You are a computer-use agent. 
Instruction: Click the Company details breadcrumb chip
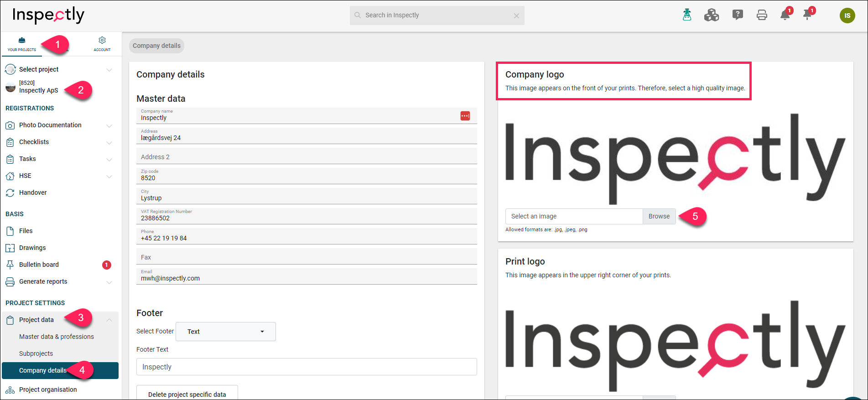coord(156,46)
